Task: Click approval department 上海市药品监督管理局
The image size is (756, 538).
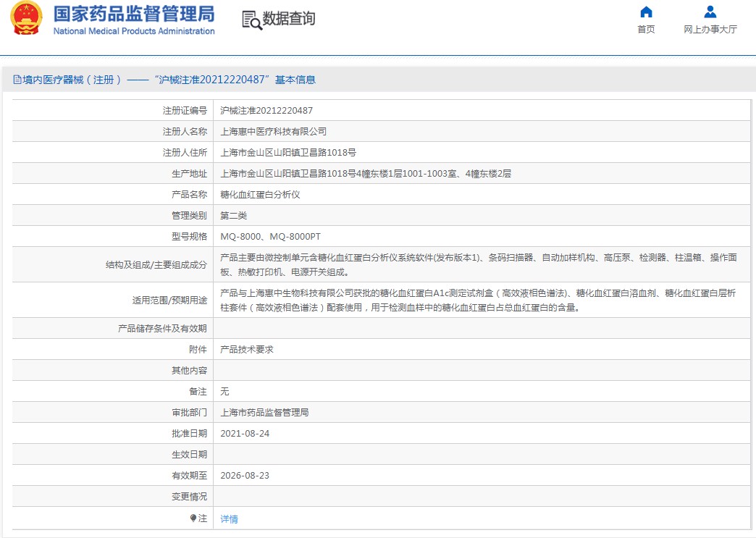Action: coord(264,413)
